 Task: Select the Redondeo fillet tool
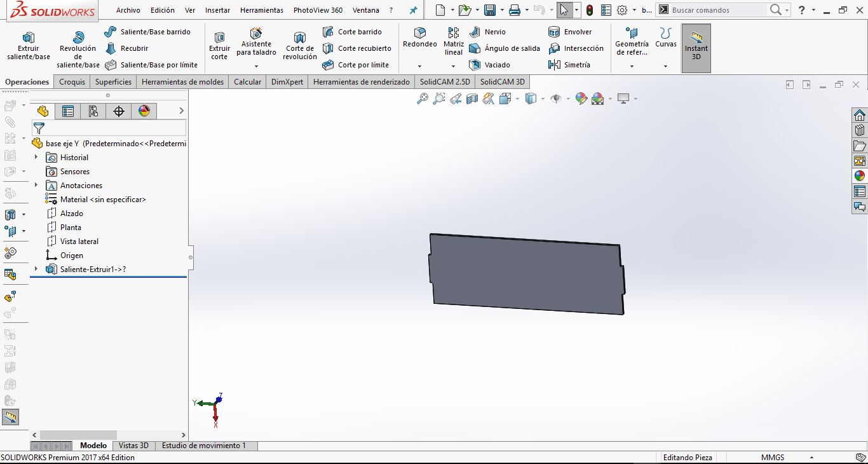point(420,38)
